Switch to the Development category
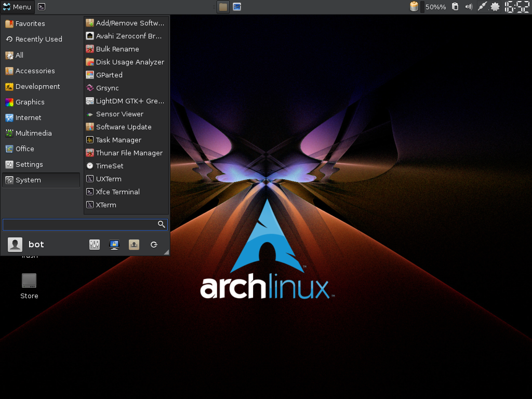This screenshot has width=532, height=399. (41, 87)
